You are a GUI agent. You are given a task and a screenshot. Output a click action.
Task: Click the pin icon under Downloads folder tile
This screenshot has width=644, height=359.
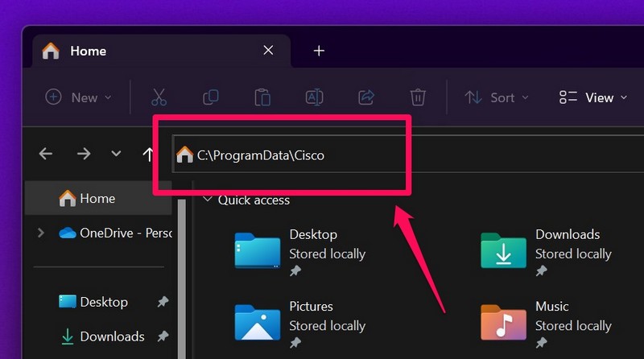pos(541,270)
